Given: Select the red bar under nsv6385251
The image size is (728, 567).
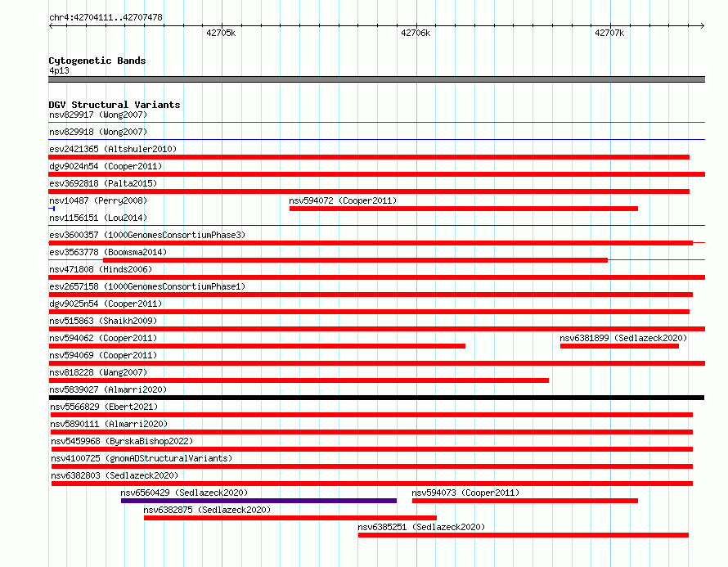Looking at the screenshot, I should (x=524, y=535).
